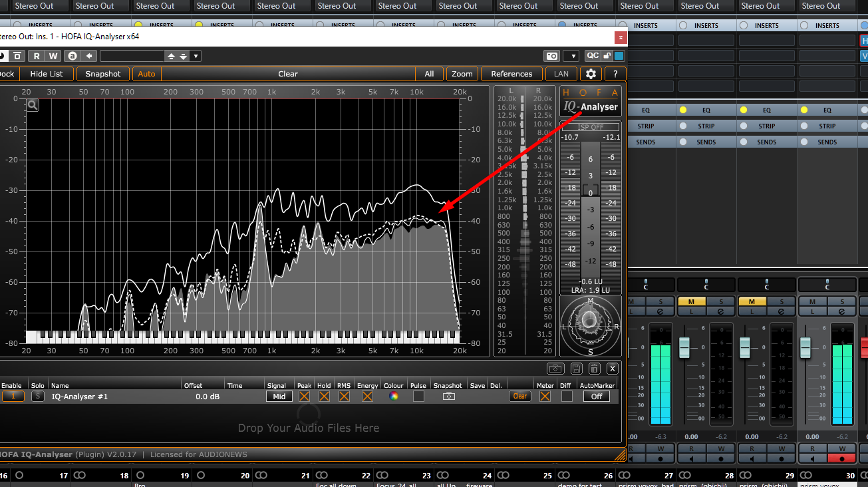The image size is (868, 487).
Task: Open the IQ-Analyser settings gear
Action: (591, 74)
